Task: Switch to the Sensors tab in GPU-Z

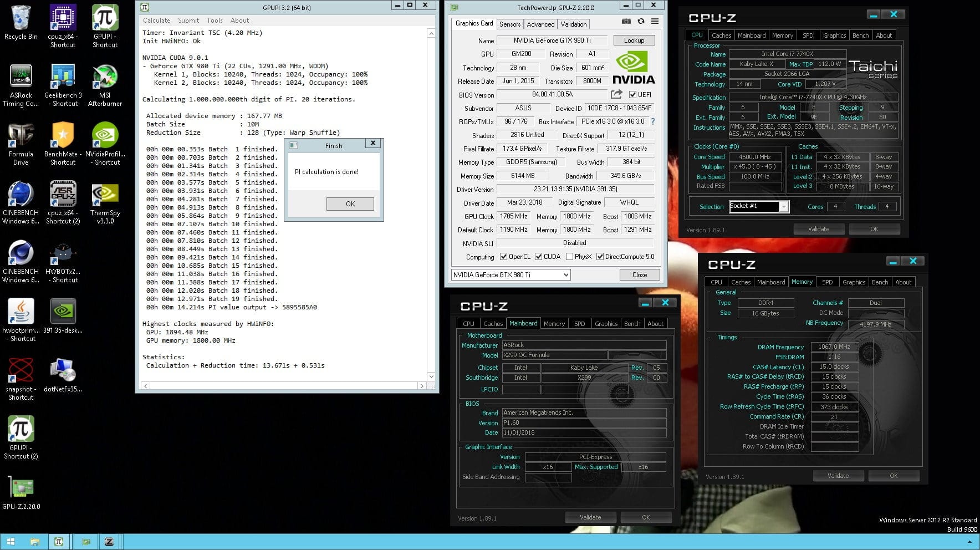Action: 509,24
